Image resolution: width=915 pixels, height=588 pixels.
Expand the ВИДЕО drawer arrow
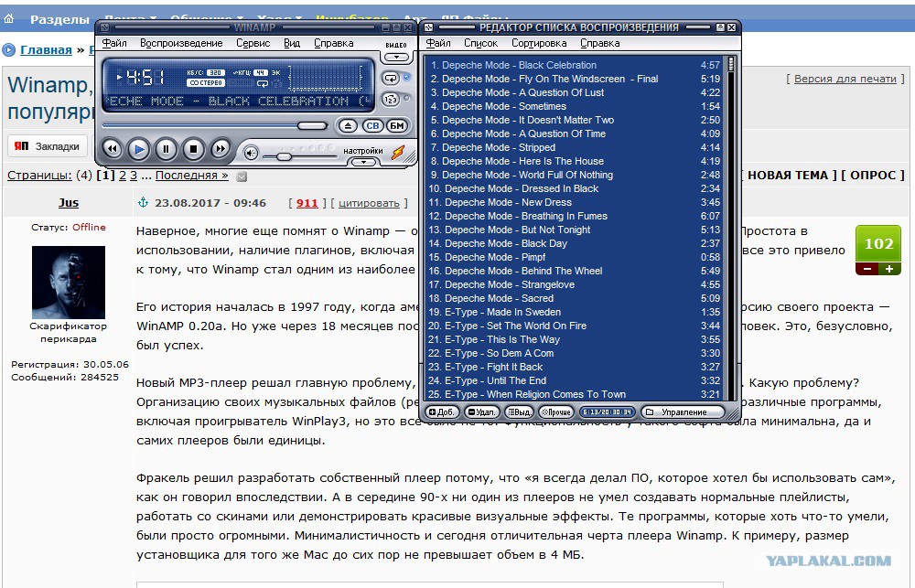[x=397, y=57]
